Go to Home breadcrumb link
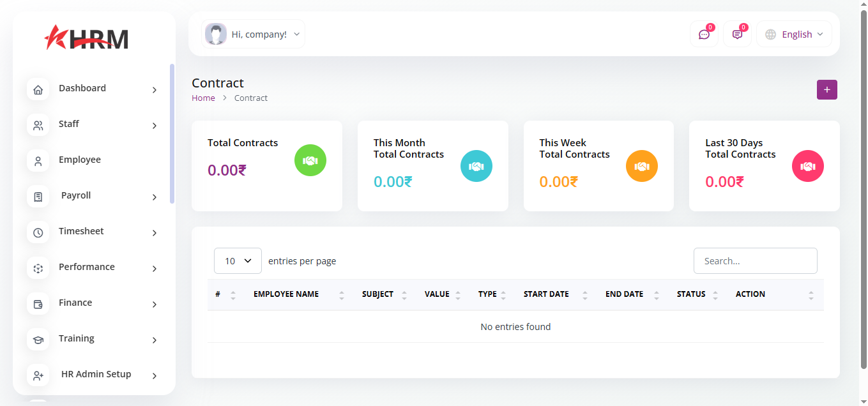Image resolution: width=868 pixels, height=406 pixels. [x=203, y=98]
